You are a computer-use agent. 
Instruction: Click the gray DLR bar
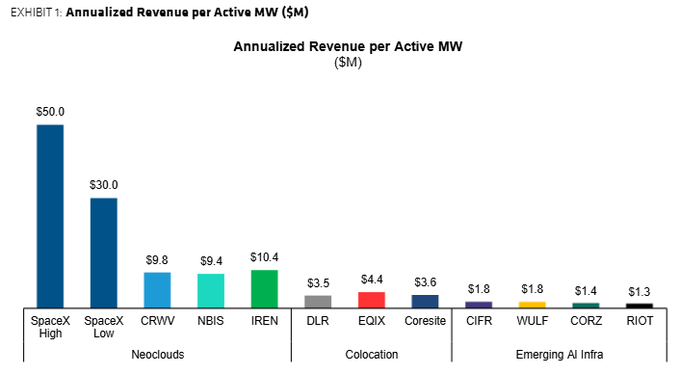pyautogui.click(x=318, y=302)
